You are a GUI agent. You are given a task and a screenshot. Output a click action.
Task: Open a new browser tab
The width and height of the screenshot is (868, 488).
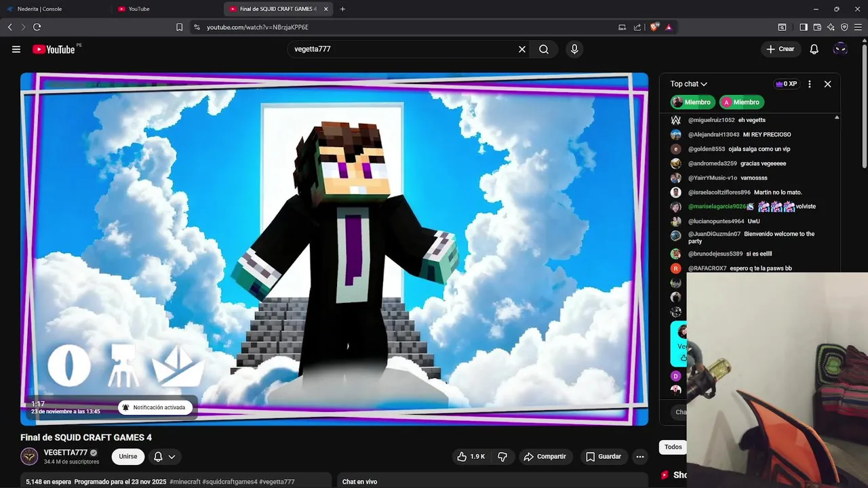342,9
